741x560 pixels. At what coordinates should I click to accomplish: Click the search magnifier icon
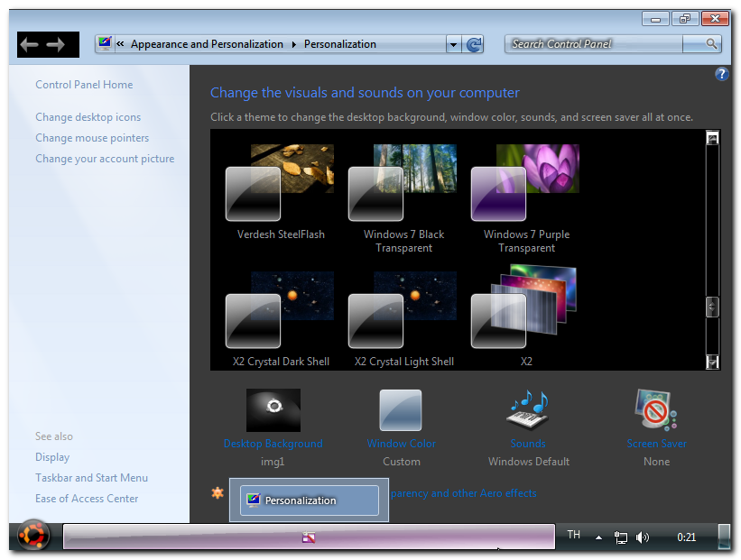(x=711, y=44)
